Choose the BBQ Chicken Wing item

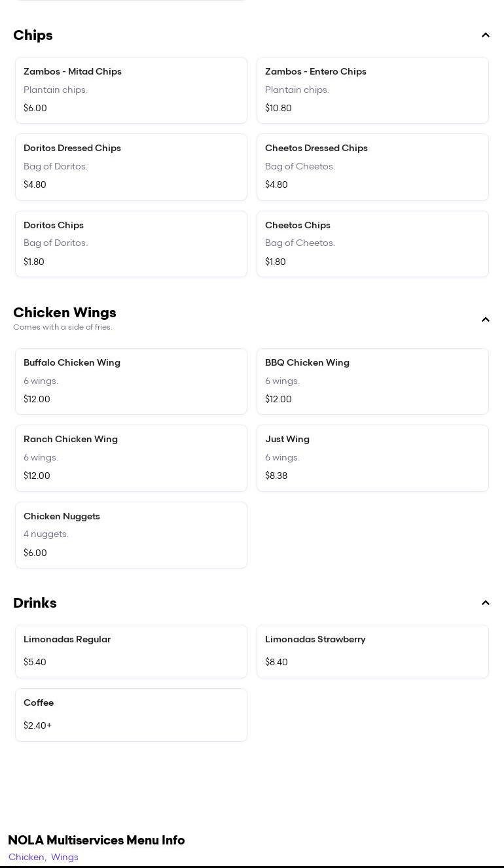(x=372, y=381)
